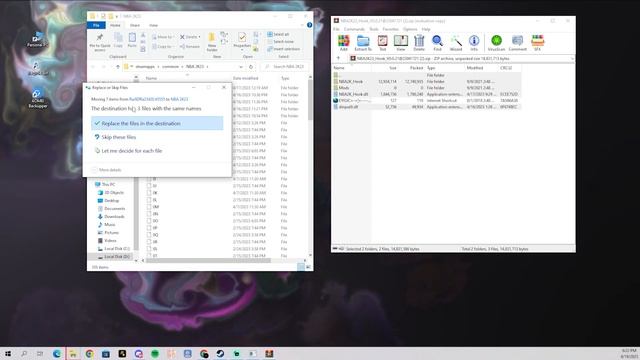The image size is (640, 360).
Task: Open taskbar search magnifier
Action: (24, 353)
